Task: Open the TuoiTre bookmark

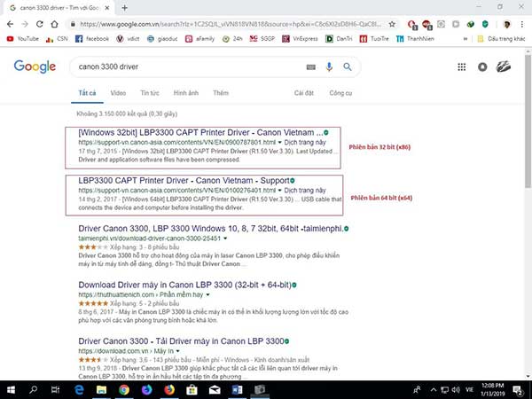Action: point(374,39)
